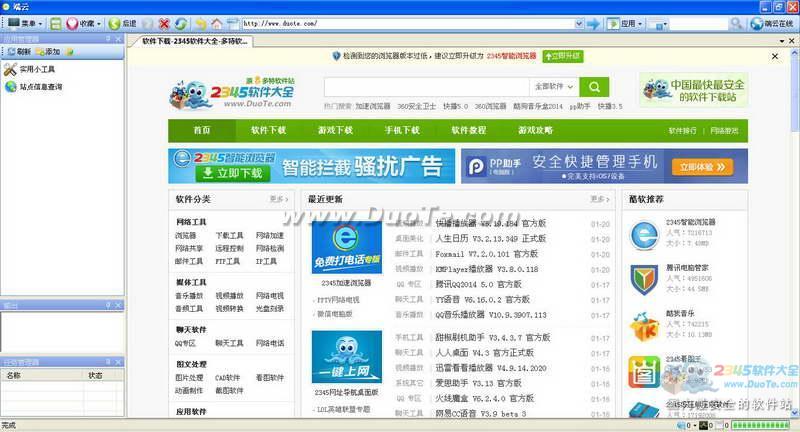Open the 一键上网 thumbnail image
The image size is (800, 432).
[347, 357]
